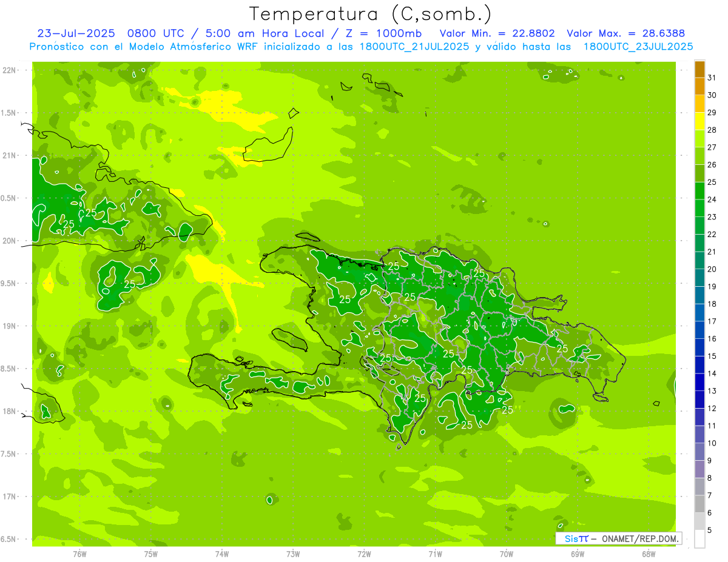
Task: Click the latitude label "18N"
Action: (9, 412)
